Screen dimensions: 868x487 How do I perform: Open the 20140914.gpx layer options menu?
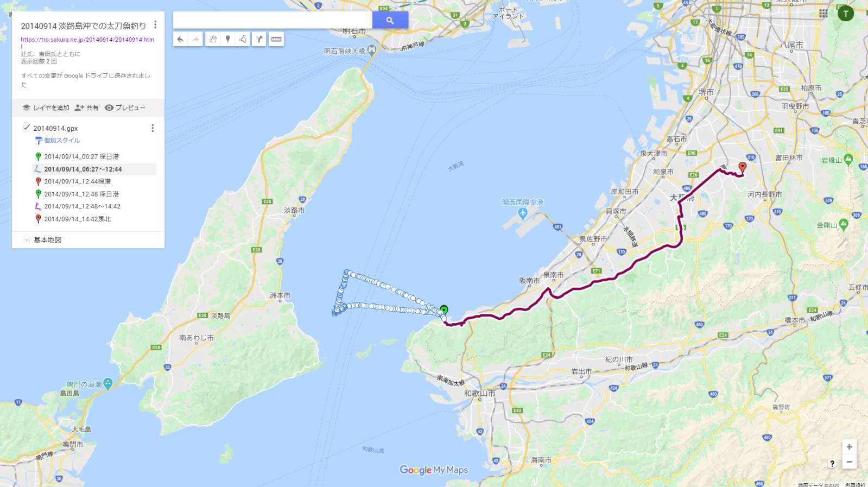click(153, 128)
